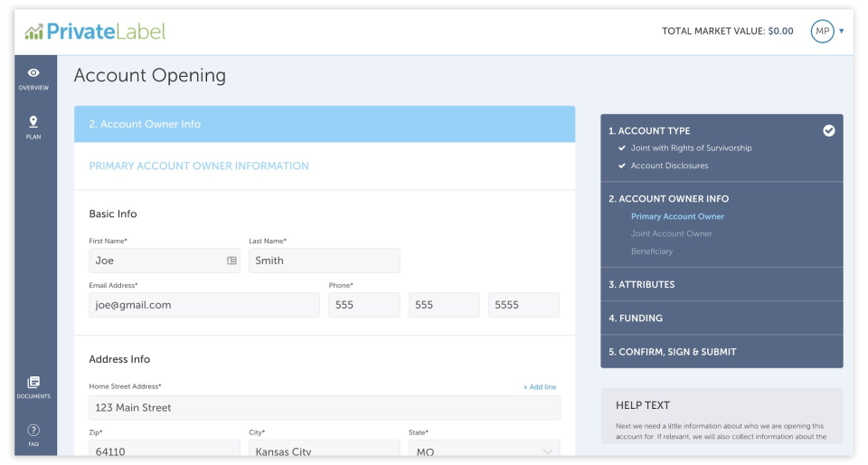Click the Basic Info heading

[113, 214]
